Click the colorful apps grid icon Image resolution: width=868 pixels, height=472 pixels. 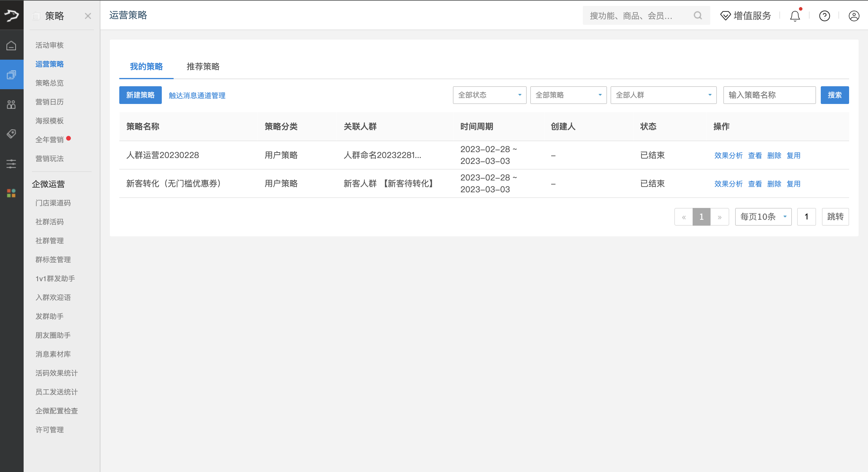(x=12, y=193)
